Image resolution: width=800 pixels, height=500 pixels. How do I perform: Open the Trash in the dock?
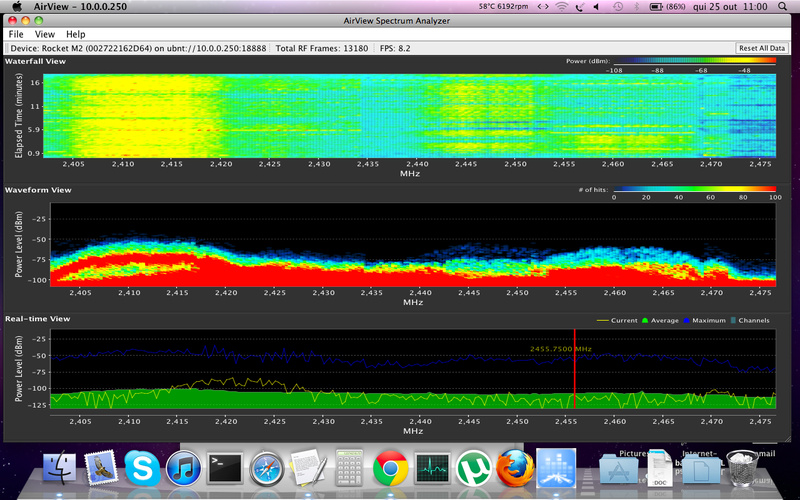pos(740,468)
